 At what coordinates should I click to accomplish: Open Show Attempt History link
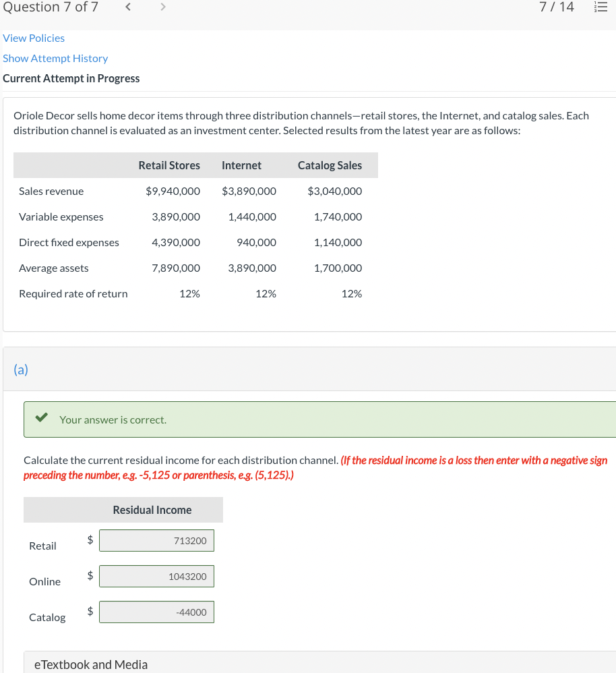click(55, 59)
